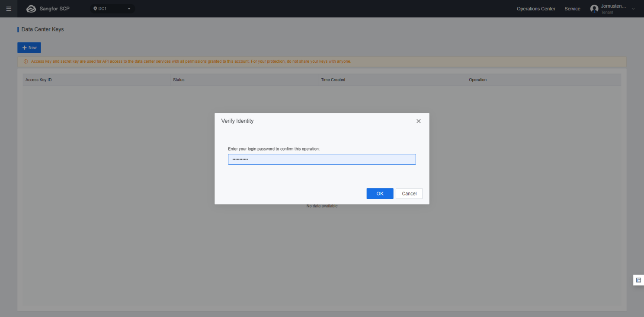Click the user avatar icon
Screen dimensions: 644x317
coord(594,9)
